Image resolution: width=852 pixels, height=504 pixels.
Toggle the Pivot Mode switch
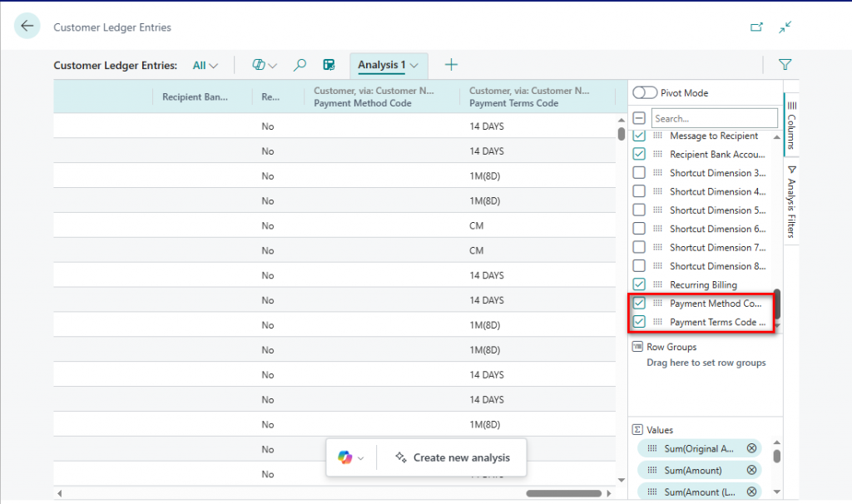pyautogui.click(x=645, y=93)
